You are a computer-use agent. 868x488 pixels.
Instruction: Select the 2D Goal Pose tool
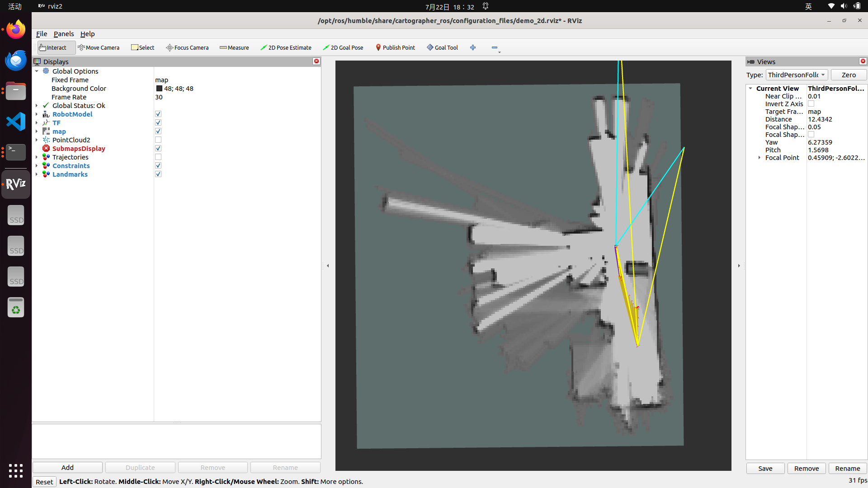click(x=343, y=47)
